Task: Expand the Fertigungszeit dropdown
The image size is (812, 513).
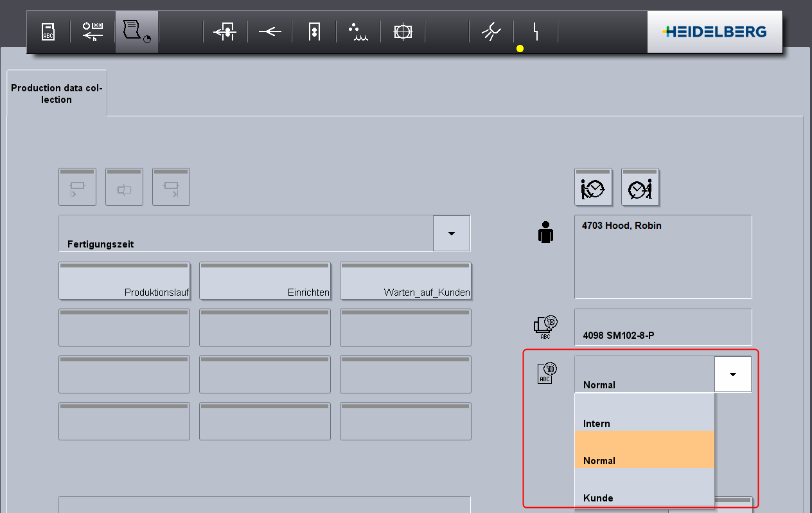Action: [x=451, y=233]
